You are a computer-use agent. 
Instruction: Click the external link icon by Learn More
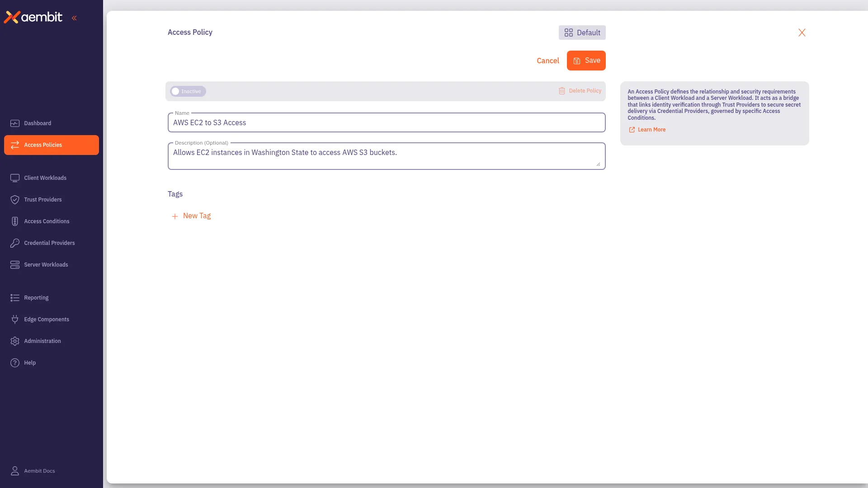[x=632, y=130]
